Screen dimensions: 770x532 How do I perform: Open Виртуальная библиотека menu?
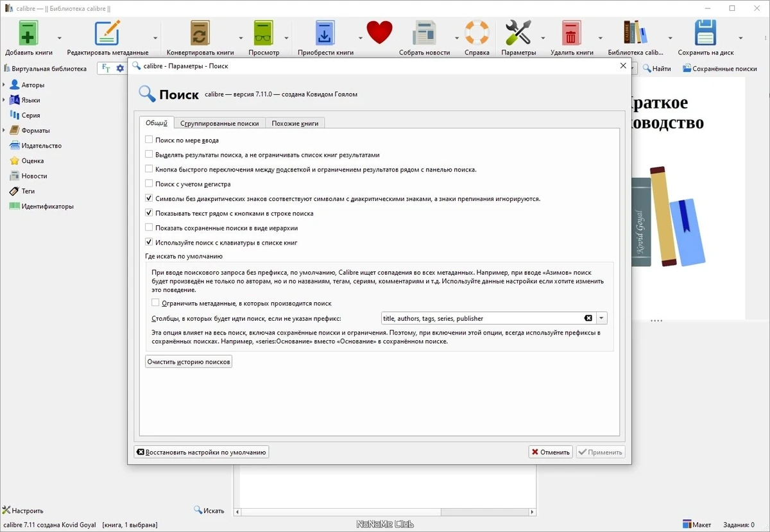tap(45, 69)
